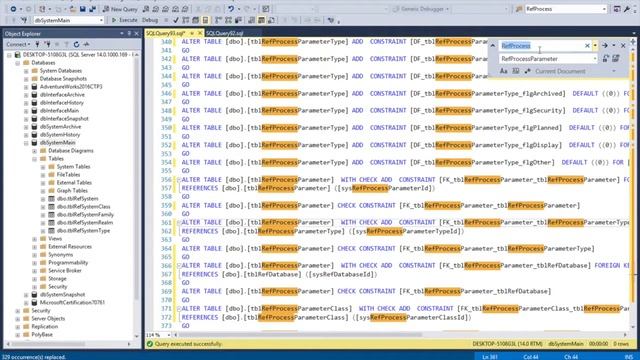Image resolution: width=640 pixels, height=360 pixels.
Task: Select Results to Text icon
Action: tap(251, 20)
